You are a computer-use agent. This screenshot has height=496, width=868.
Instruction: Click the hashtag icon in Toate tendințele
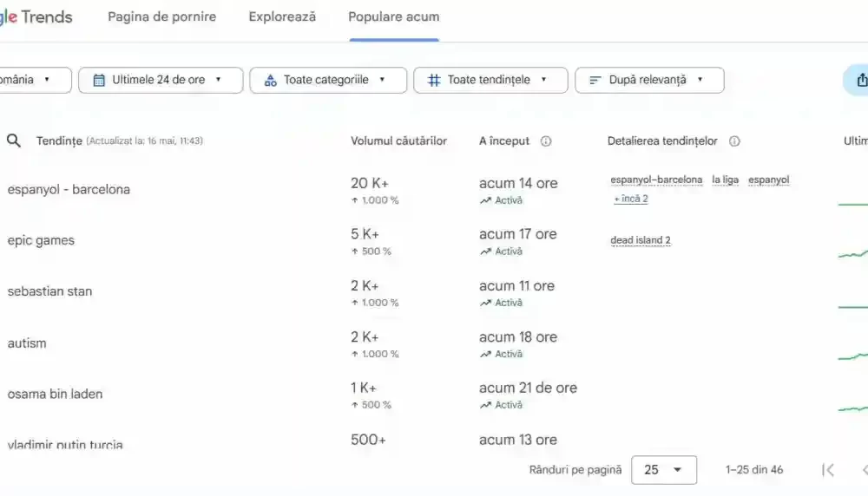click(434, 80)
